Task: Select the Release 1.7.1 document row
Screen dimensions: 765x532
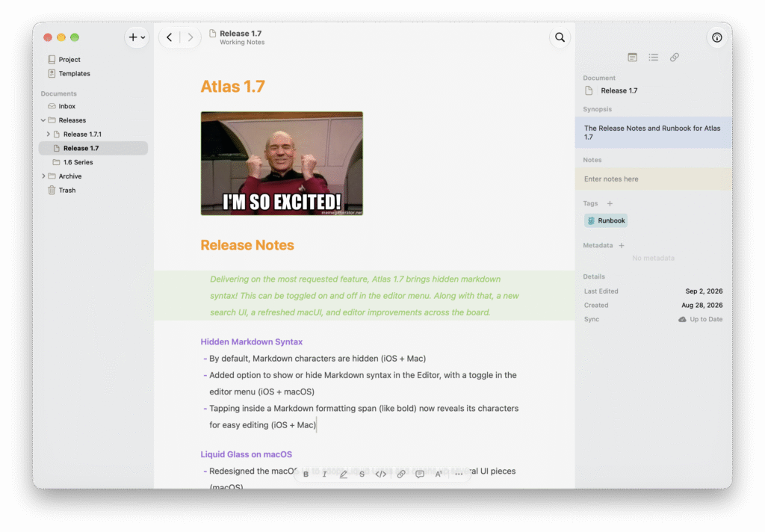Action: coord(93,134)
